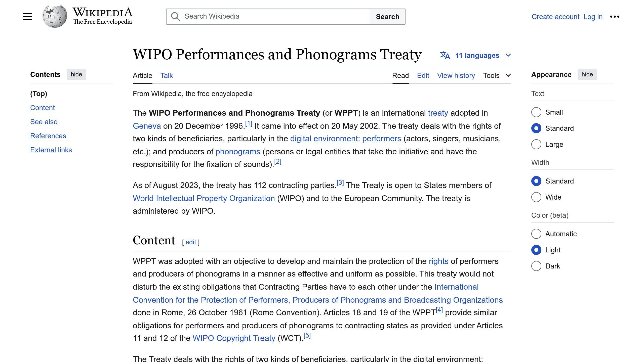Open the WIPO Copyright Treaty link
Viewport: 644px width, 362px height.
[x=234, y=338]
